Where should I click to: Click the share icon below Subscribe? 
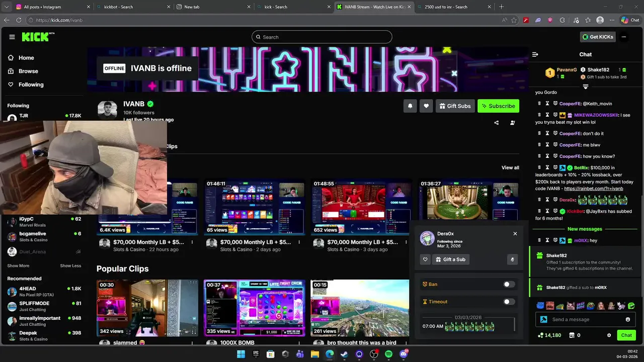(x=497, y=123)
